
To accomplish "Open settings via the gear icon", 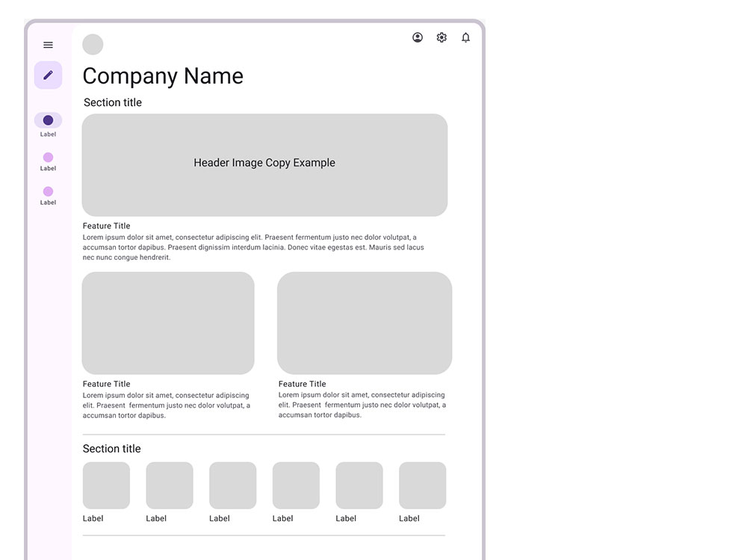I will click(x=441, y=37).
